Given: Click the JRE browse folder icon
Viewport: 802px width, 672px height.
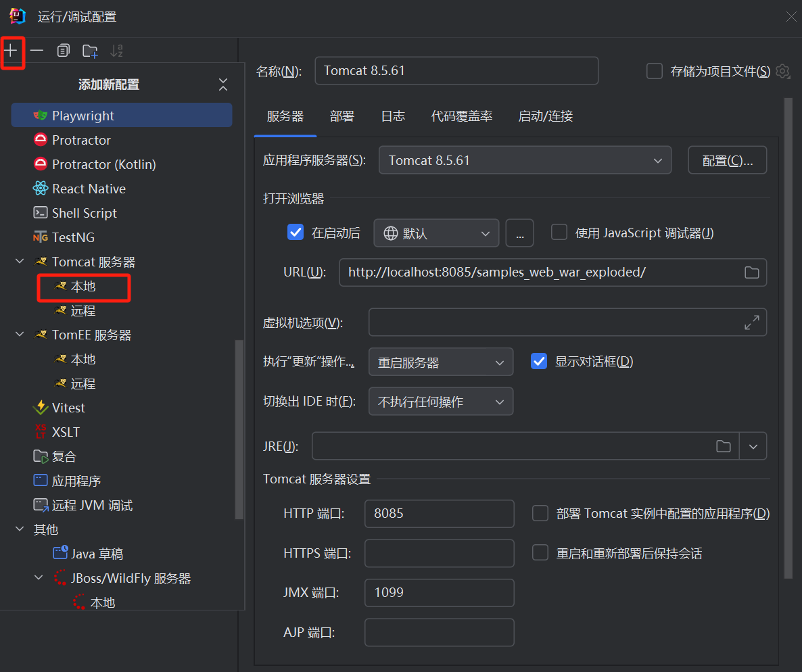Looking at the screenshot, I should click(724, 446).
